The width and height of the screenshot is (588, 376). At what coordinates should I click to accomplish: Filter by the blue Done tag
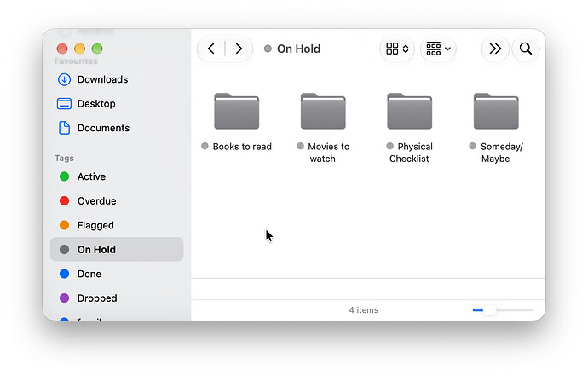pos(117,274)
